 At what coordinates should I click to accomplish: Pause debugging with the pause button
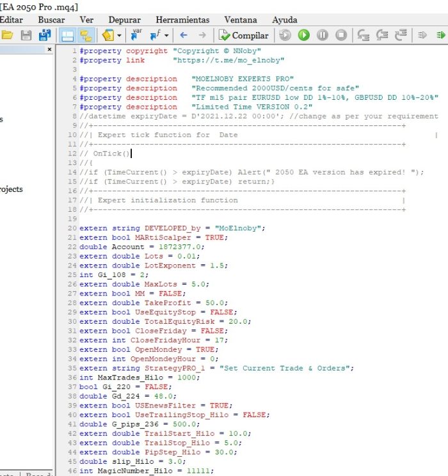tap(323, 35)
